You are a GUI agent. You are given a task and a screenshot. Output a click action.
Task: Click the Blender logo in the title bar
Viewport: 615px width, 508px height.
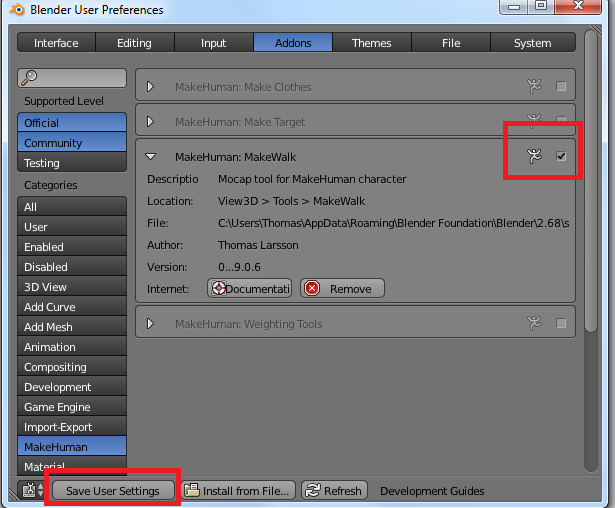(15, 10)
